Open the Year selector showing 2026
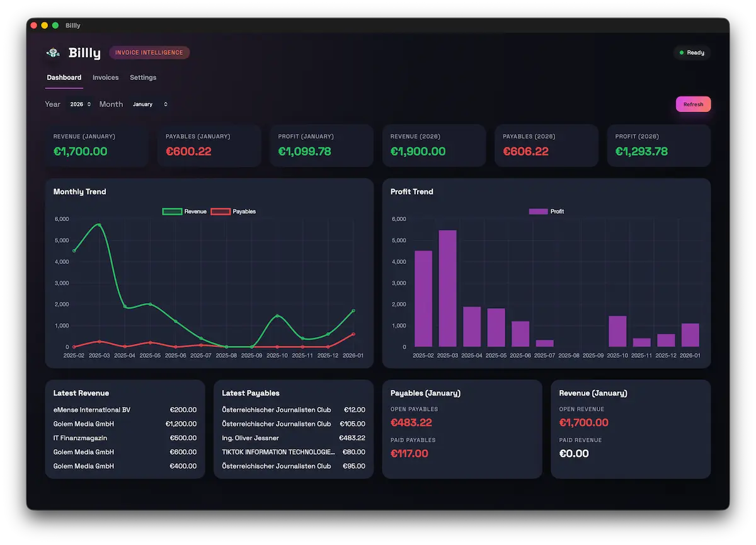756x545 pixels. click(x=80, y=104)
